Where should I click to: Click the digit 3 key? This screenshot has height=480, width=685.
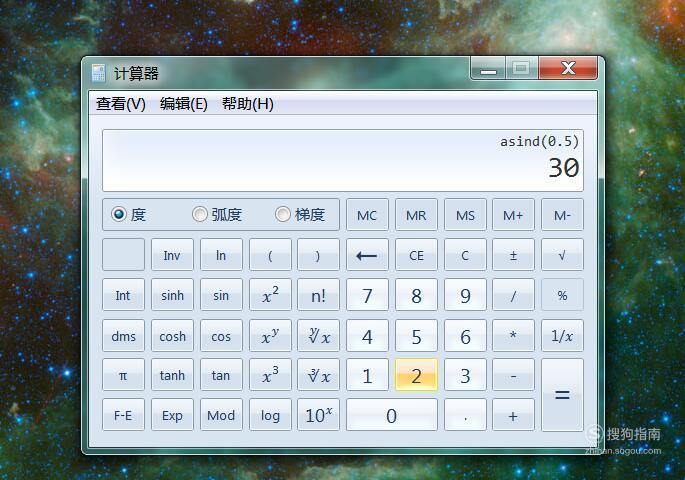(465, 375)
